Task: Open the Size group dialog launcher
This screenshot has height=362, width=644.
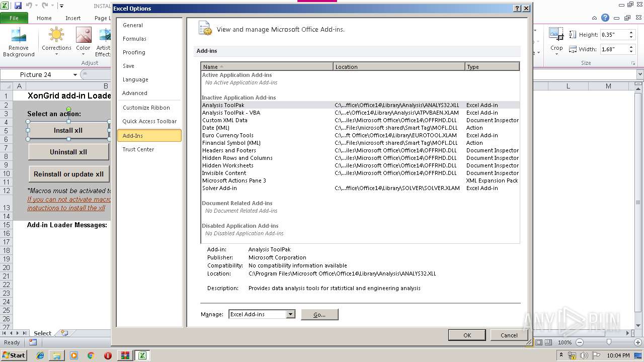Action: click(x=633, y=63)
